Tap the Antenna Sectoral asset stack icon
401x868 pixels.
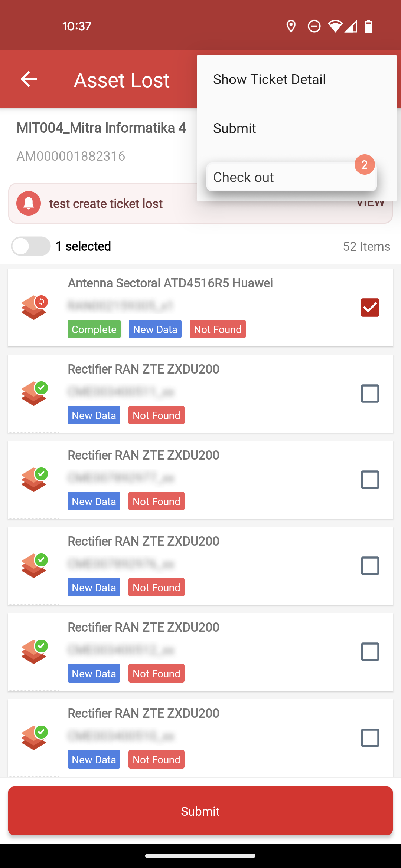tap(34, 308)
